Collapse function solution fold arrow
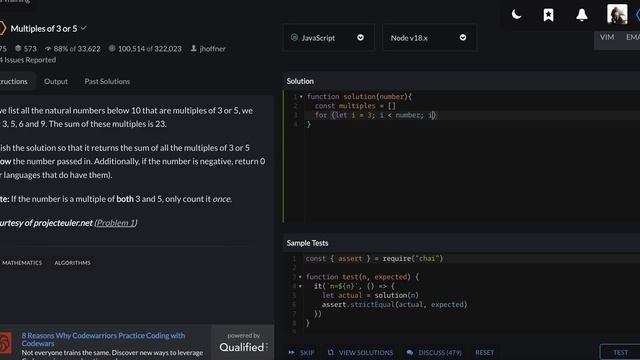 pos(301,97)
